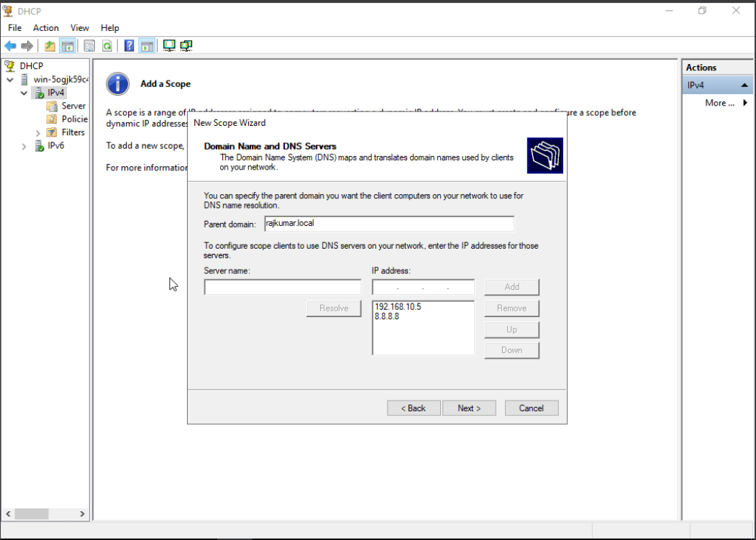Click the gray Forward arrow in toolbar

(x=27, y=46)
